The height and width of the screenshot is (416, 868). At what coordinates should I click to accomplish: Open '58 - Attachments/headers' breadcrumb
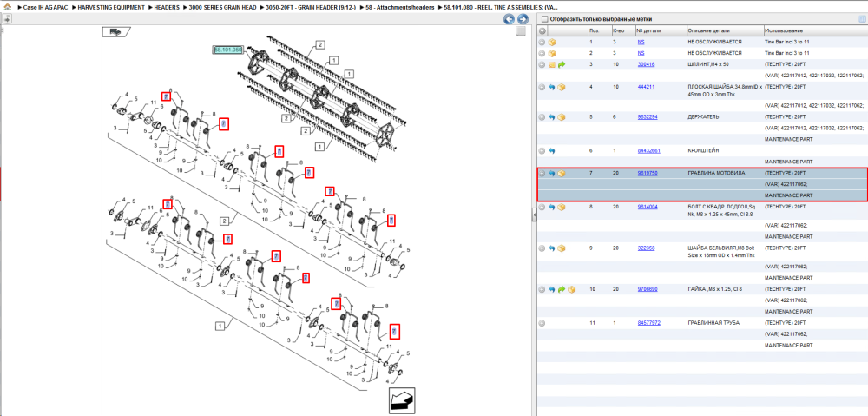[401, 9]
